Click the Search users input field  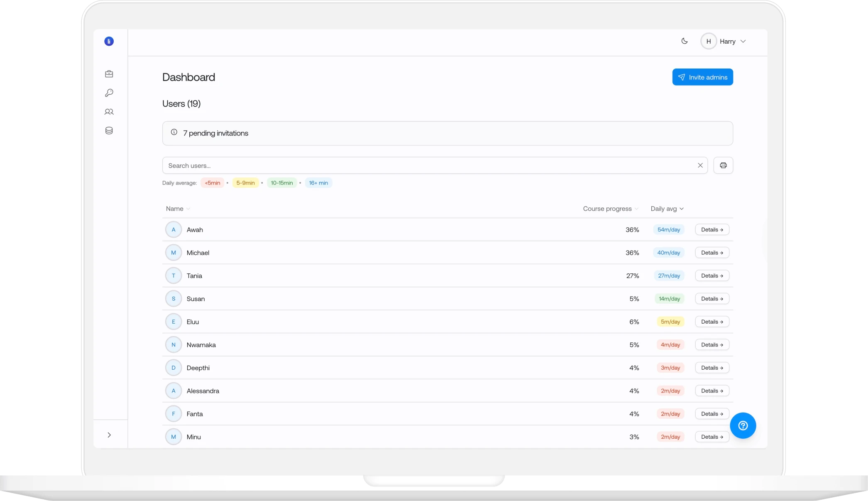pyautogui.click(x=428, y=165)
